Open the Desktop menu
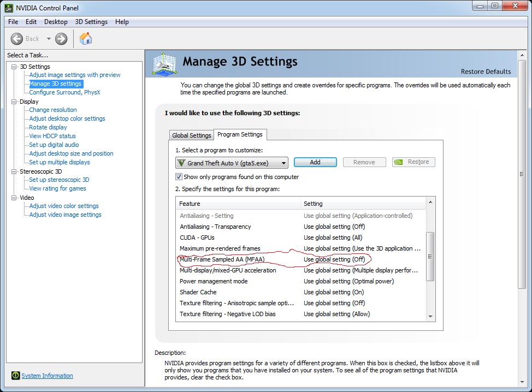The width and height of the screenshot is (532, 392). [x=56, y=22]
